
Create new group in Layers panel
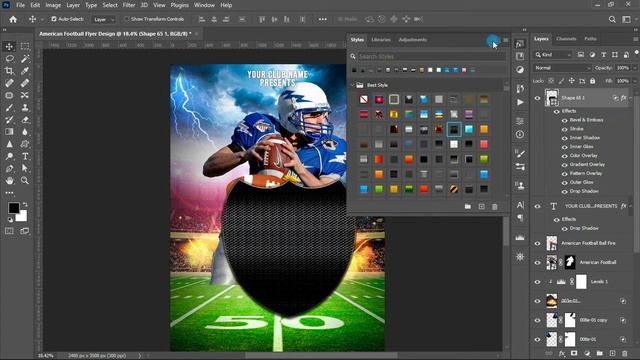tap(600, 353)
